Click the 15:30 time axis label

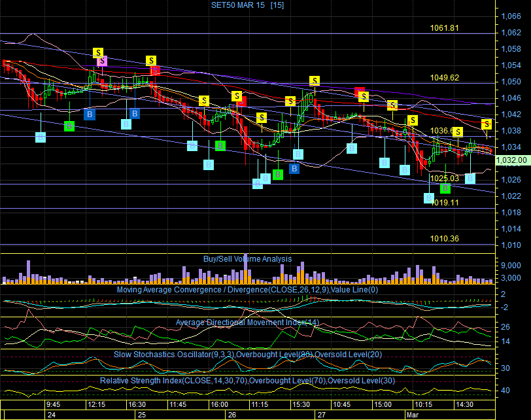click(301, 404)
